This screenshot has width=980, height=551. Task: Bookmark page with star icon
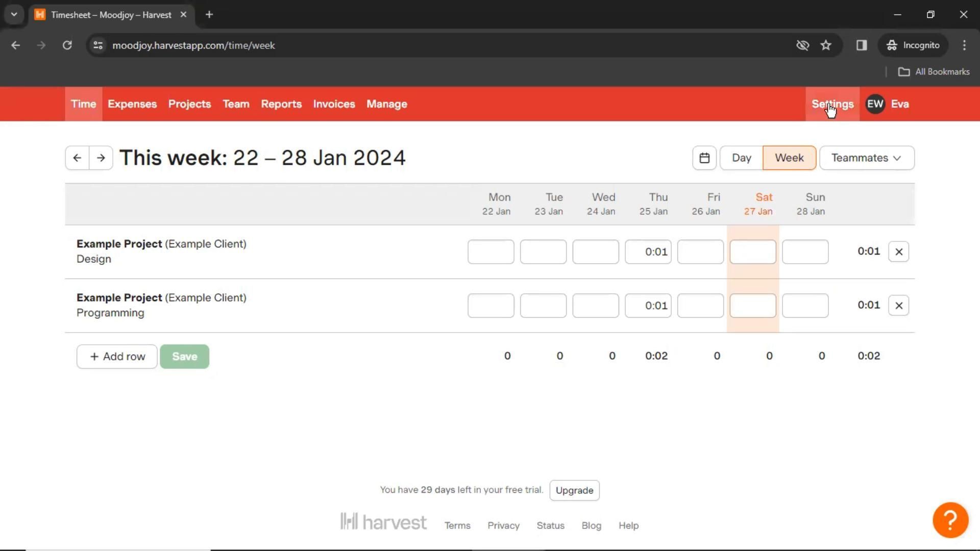826,45
